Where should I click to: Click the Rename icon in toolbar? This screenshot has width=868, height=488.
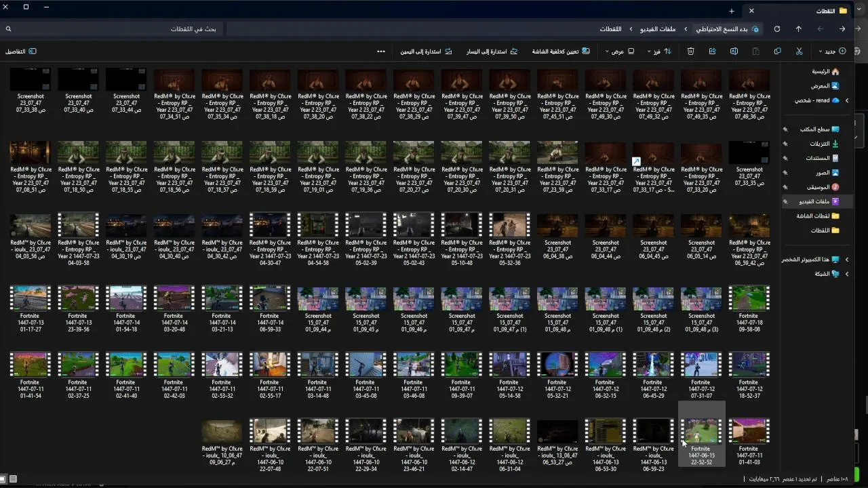point(734,52)
